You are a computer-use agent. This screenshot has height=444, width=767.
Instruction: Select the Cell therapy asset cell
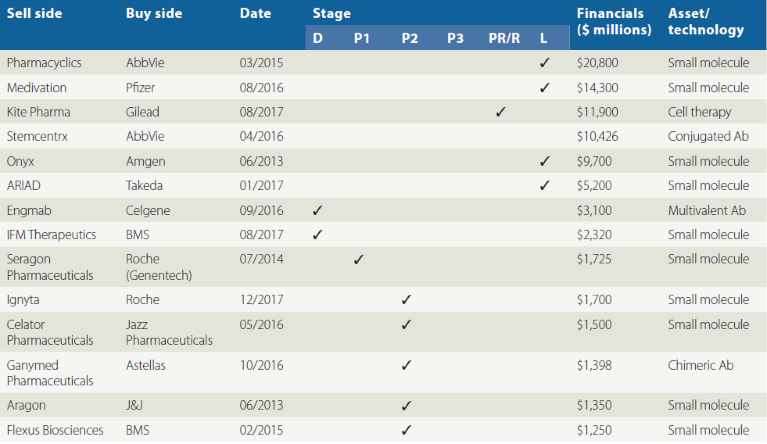point(699,112)
